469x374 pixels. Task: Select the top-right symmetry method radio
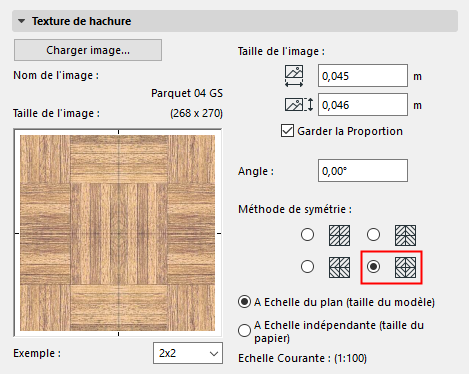[373, 235]
